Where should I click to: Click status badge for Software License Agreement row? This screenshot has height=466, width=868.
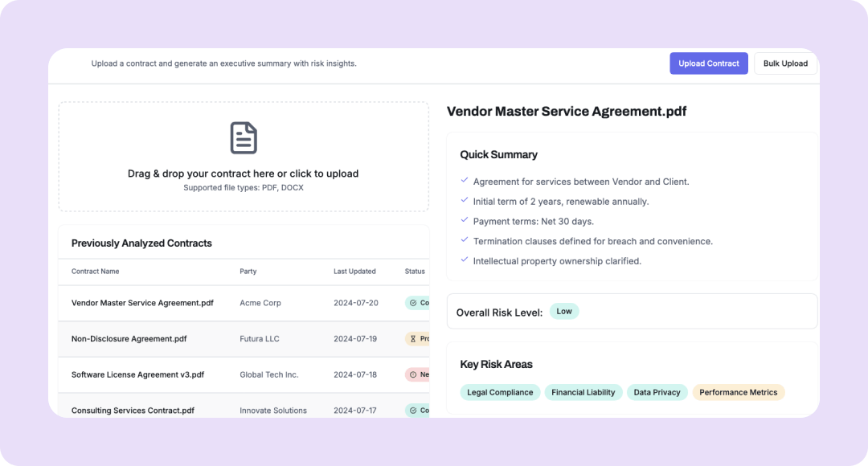[417, 374]
